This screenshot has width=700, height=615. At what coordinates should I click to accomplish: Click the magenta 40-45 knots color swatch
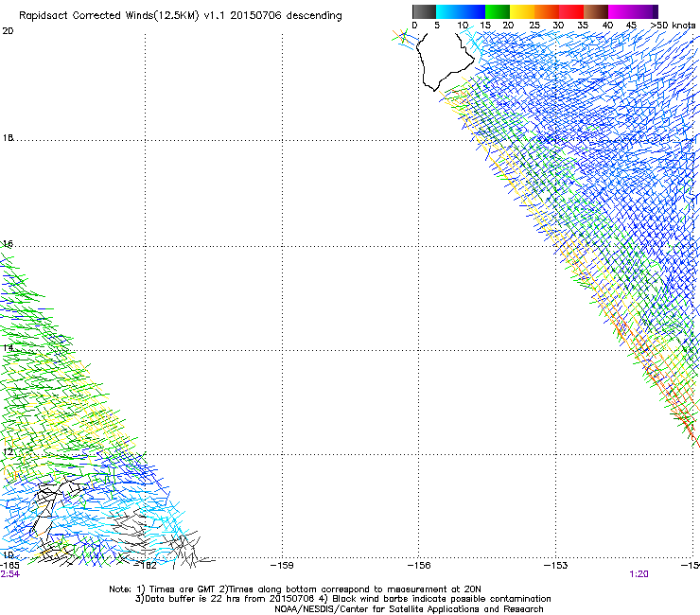click(621, 11)
